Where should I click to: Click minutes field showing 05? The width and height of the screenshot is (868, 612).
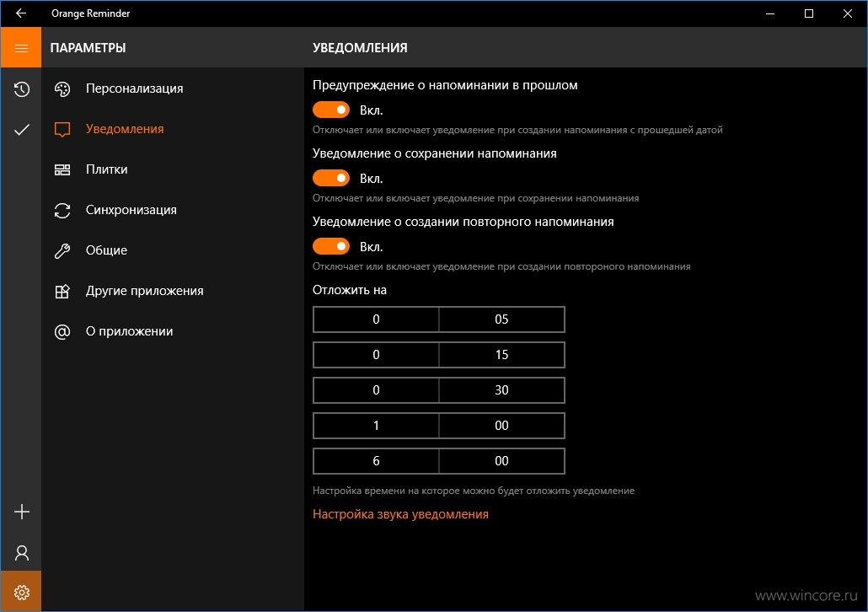pos(501,319)
